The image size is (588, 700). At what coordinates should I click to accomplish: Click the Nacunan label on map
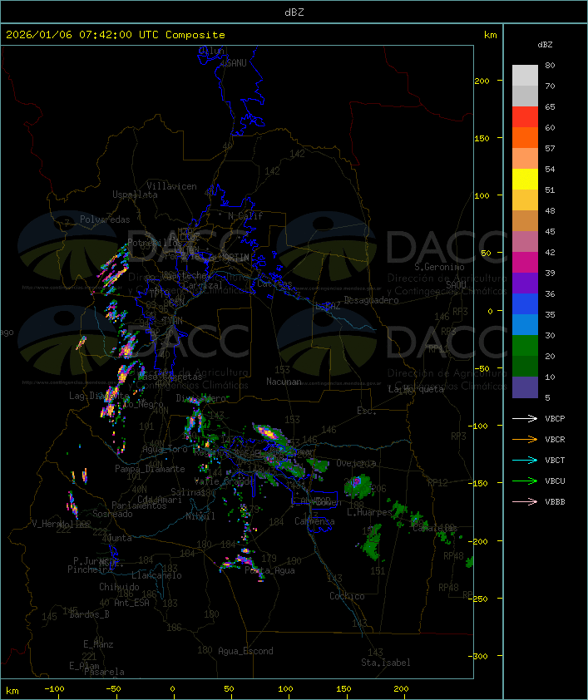pos(284,382)
